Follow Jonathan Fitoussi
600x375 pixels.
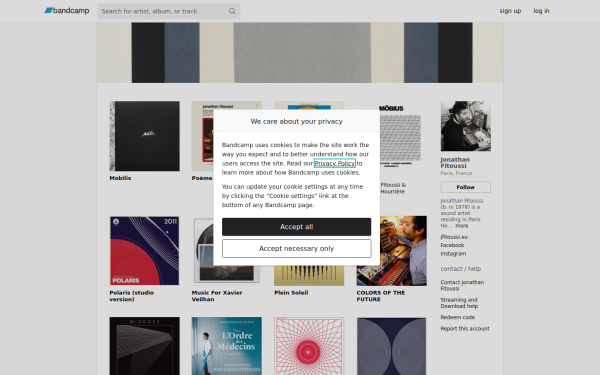coord(465,187)
